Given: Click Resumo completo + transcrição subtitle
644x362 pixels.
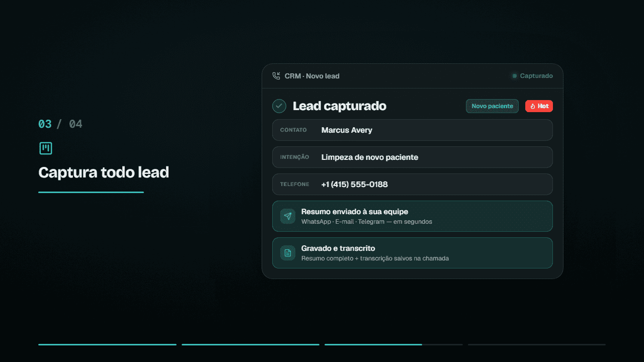Looking at the screenshot, I should pyautogui.click(x=375, y=258).
